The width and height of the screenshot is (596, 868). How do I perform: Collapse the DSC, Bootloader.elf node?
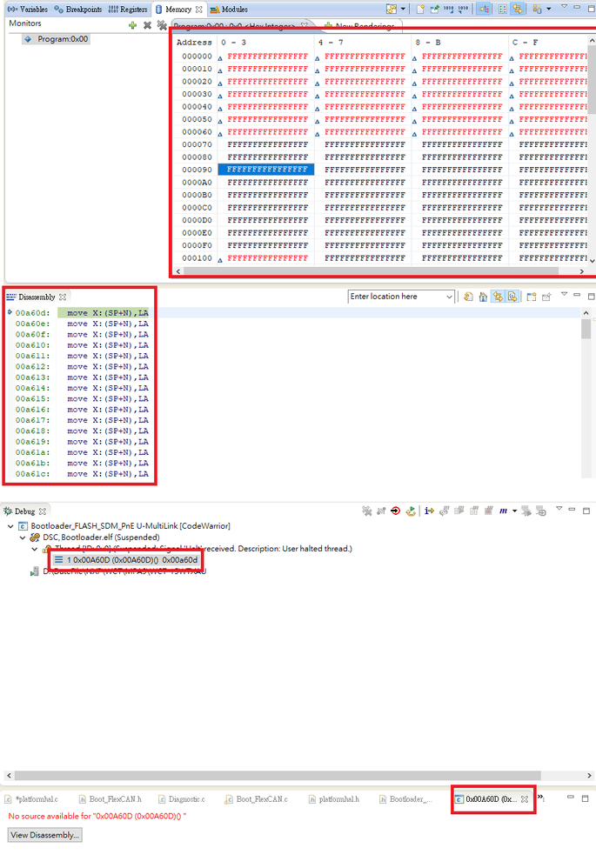coord(23,537)
